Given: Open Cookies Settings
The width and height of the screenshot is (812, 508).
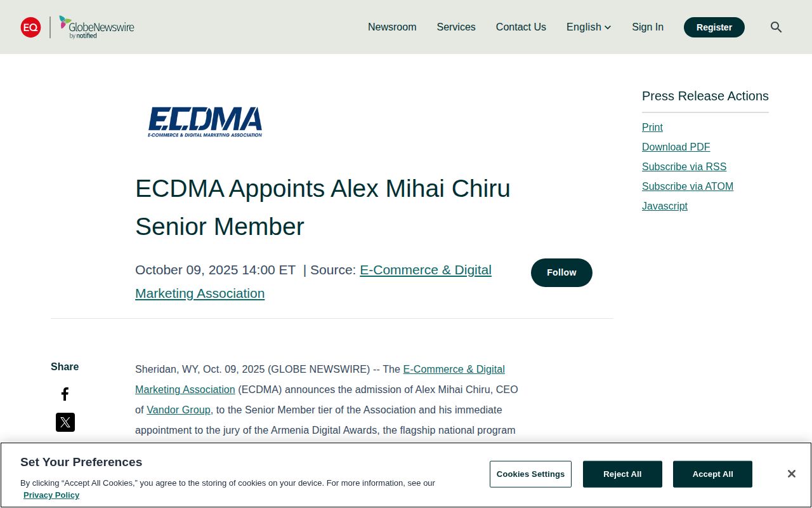Looking at the screenshot, I should click(530, 474).
